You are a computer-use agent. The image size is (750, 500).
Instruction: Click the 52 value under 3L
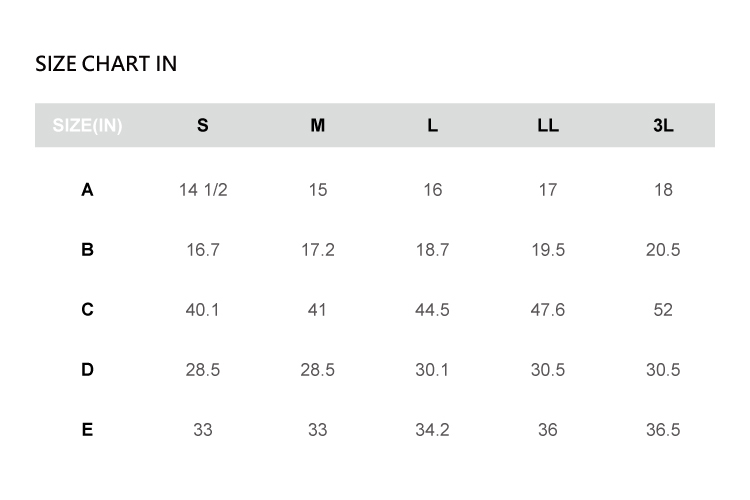click(663, 310)
